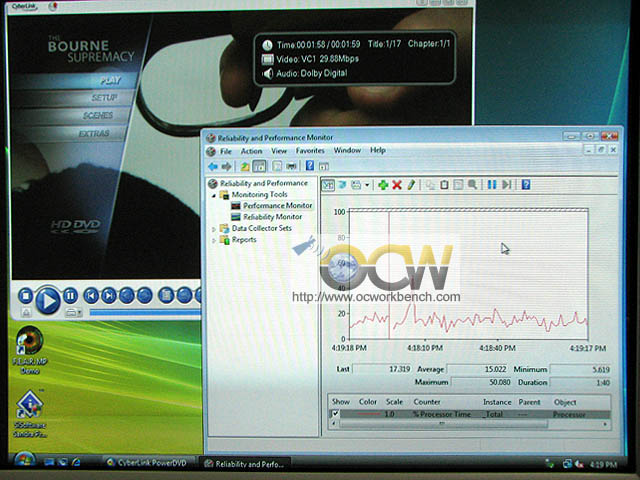
Task: Click the Scale column header
Action: point(394,402)
